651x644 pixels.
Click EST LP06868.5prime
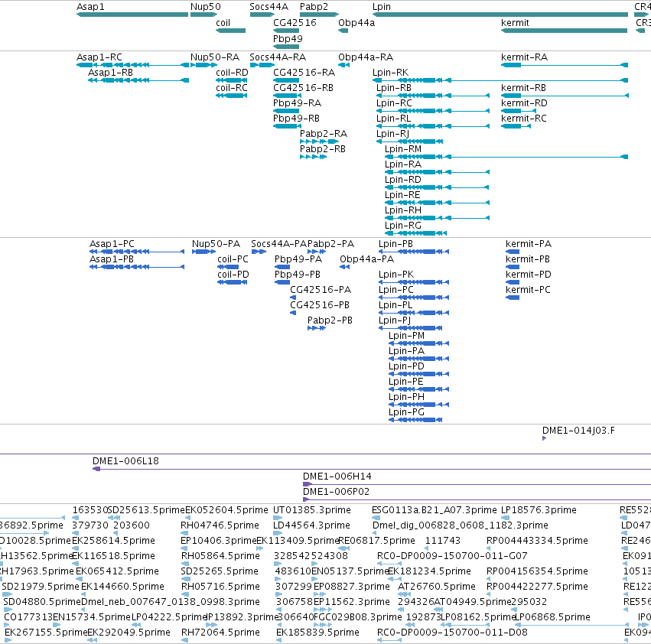[x=552, y=617]
